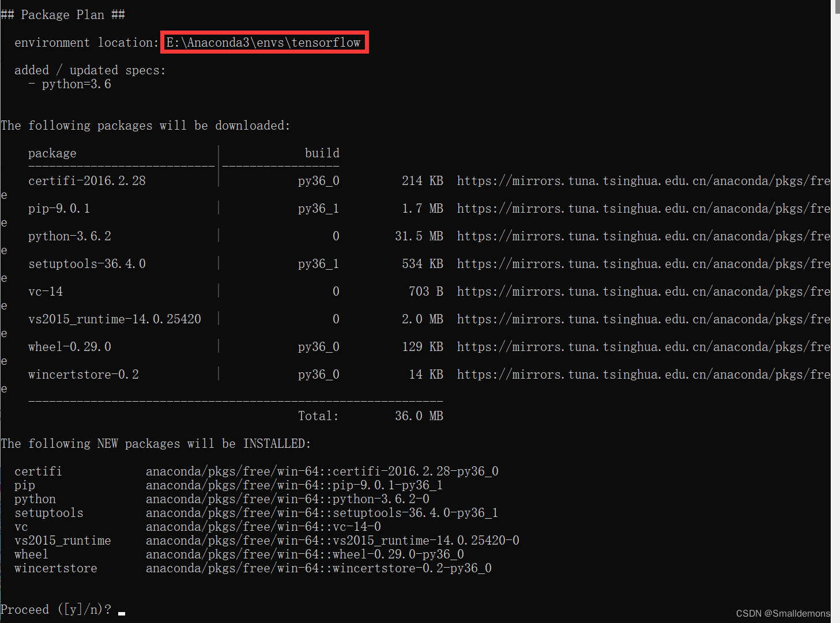Viewport: 840px width, 623px height.
Task: Click 'setuptools' name in the install list
Action: tap(49, 513)
